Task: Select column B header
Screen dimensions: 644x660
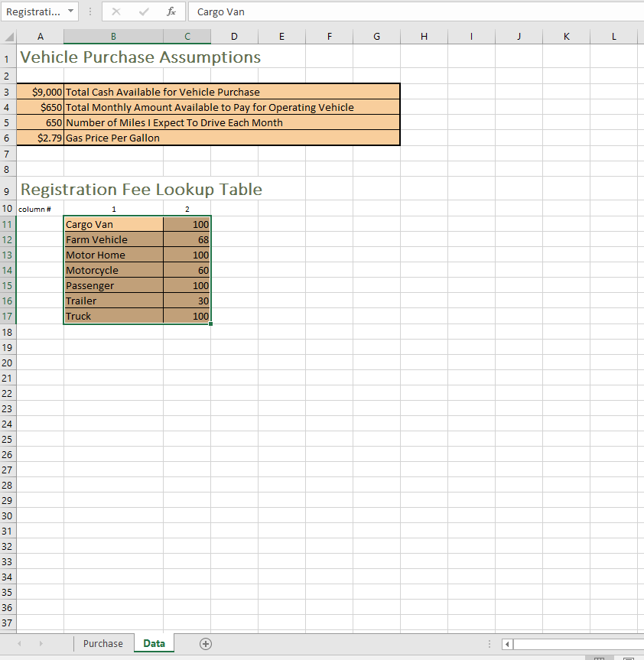Action: (x=113, y=37)
